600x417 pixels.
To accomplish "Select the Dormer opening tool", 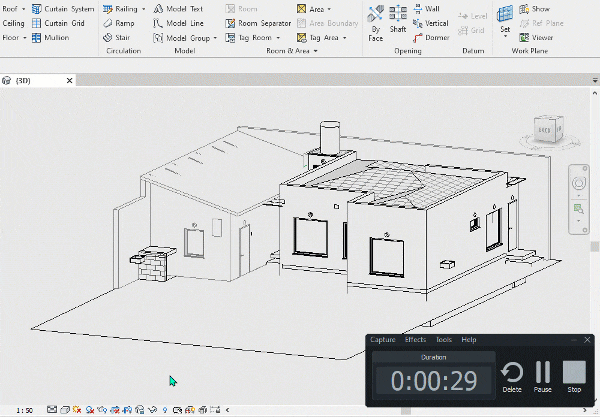I will tap(431, 37).
